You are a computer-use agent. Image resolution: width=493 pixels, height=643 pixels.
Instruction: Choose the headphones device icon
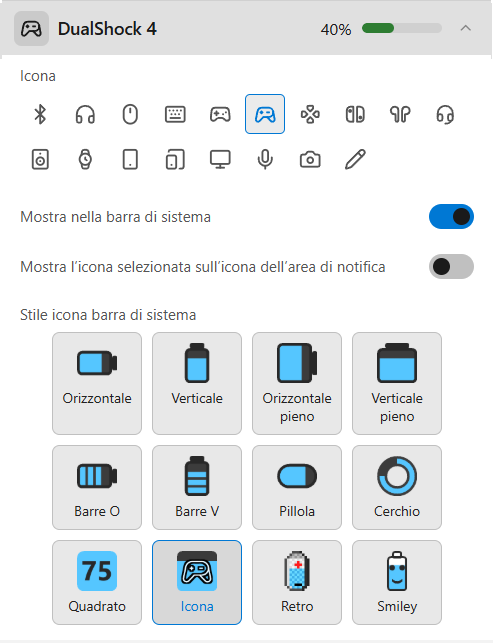85,114
